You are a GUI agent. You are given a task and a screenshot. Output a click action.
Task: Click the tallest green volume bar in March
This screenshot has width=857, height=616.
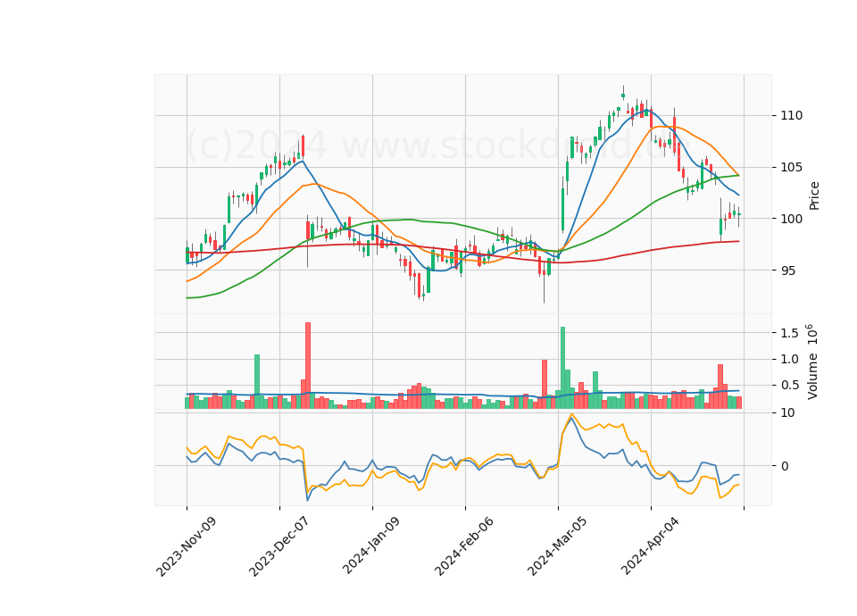(562, 368)
